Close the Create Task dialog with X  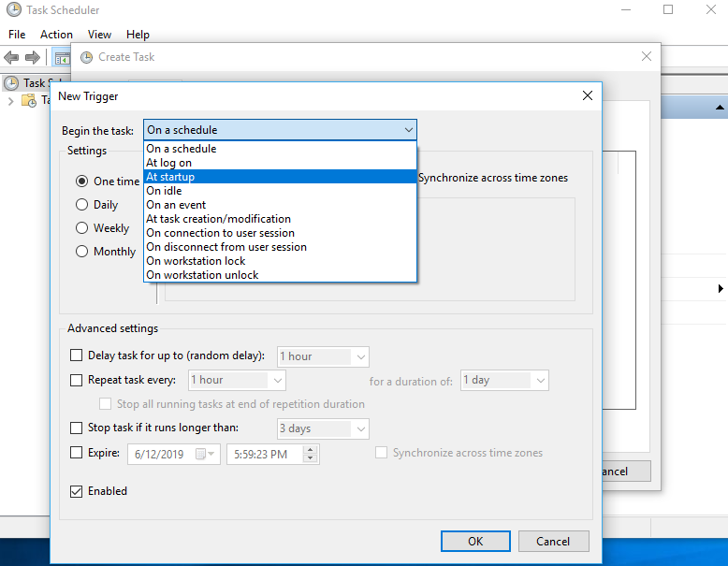(x=647, y=57)
